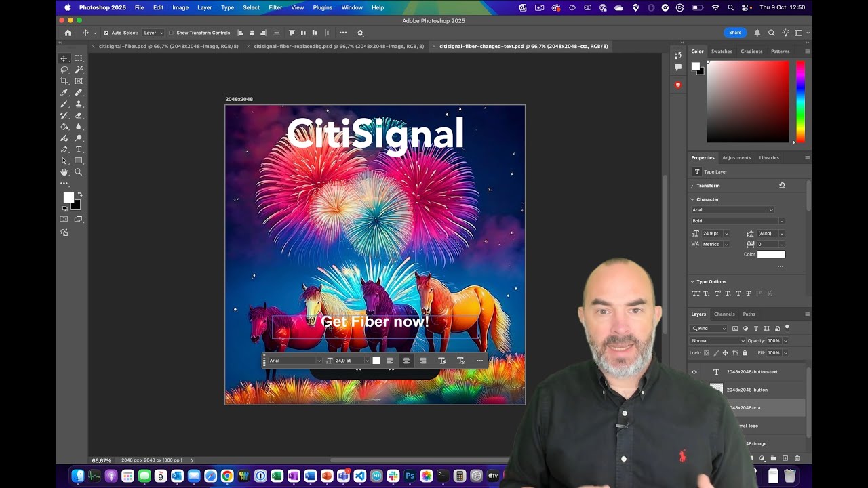This screenshot has height=488, width=868.
Task: Collapse the Type Options section
Action: (x=692, y=281)
